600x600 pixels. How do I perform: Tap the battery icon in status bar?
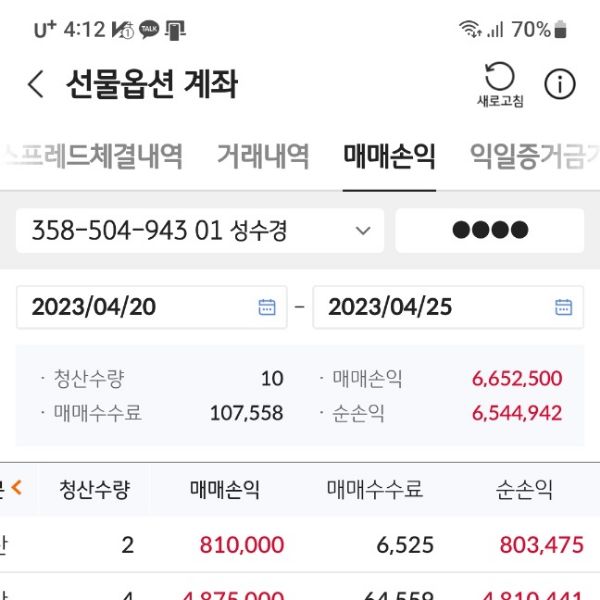coord(561,30)
